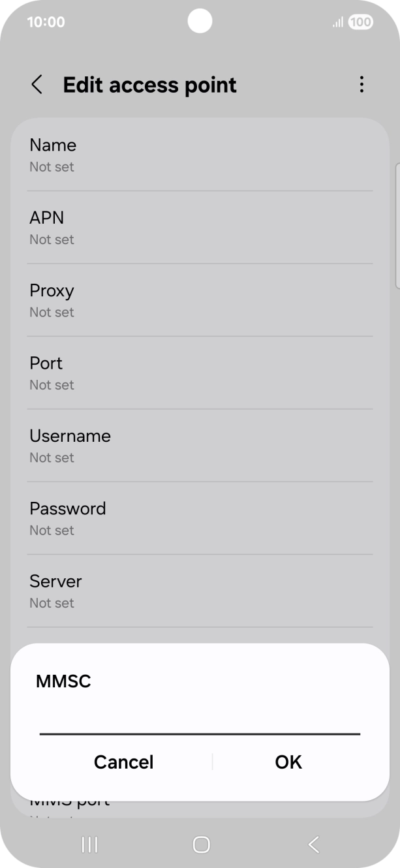The width and height of the screenshot is (400, 868).
Task: Tap the 10:00 clock in status bar
Action: (46, 22)
